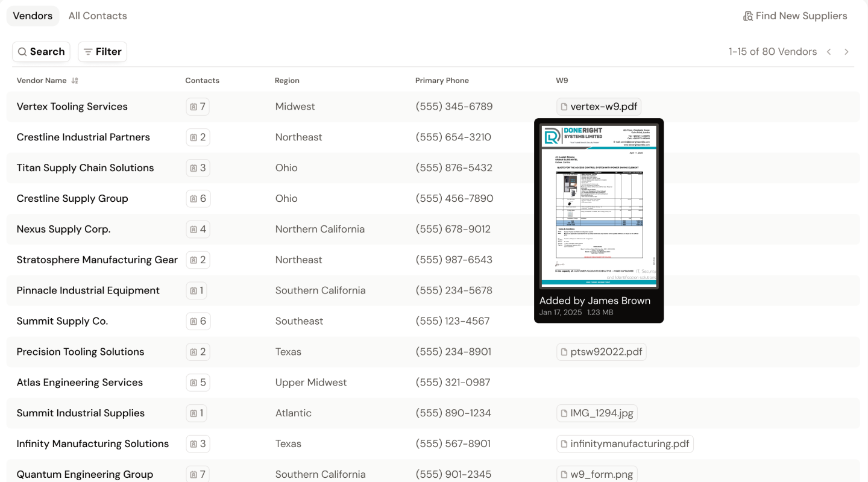Open the infinitymanufacturing.pdf attachment

[x=624, y=444]
